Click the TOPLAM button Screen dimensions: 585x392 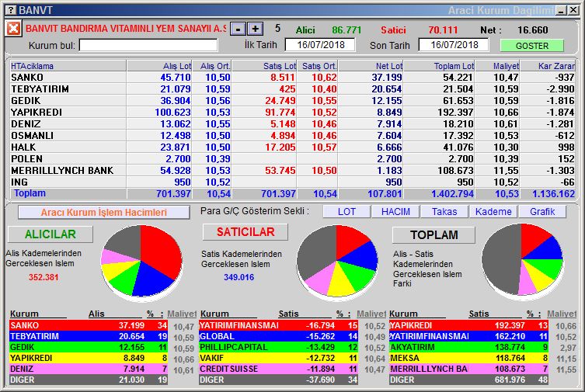434,235
